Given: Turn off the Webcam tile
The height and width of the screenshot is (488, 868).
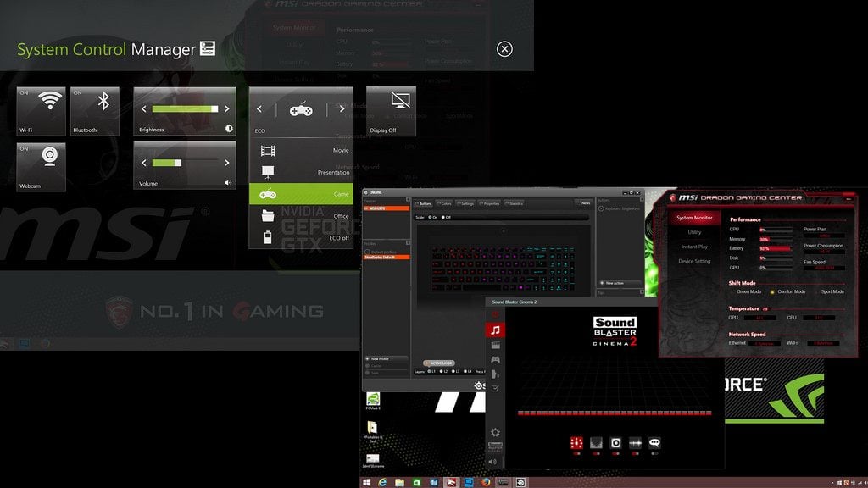Looking at the screenshot, I should point(41,167).
